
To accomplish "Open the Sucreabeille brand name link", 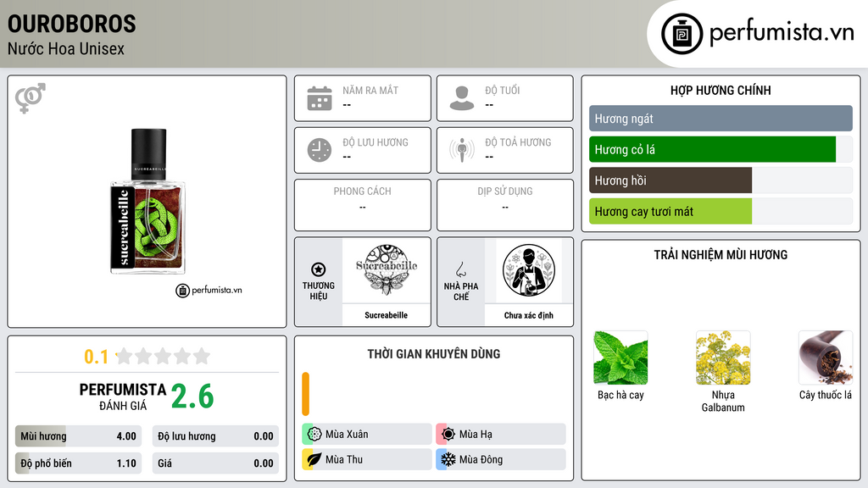I will click(386, 315).
